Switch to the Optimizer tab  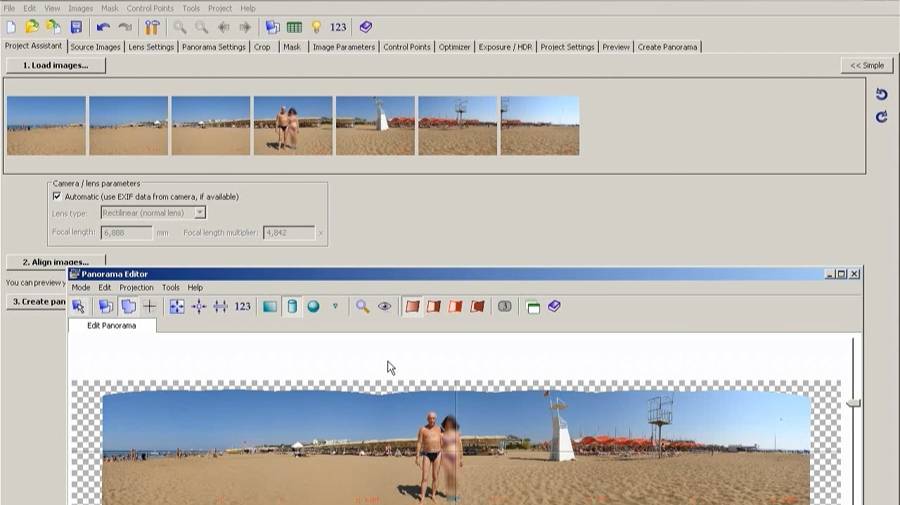(454, 47)
